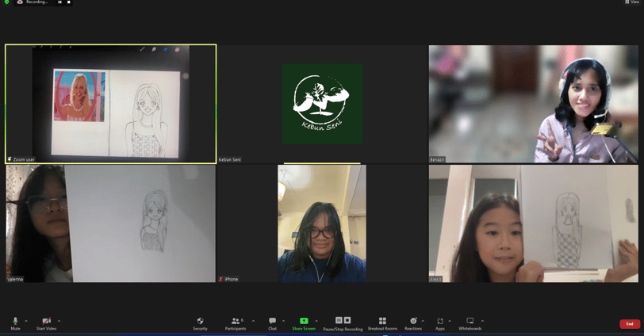Expand the arrow next to Chat
This screenshot has height=336, width=644.
pyautogui.click(x=283, y=321)
